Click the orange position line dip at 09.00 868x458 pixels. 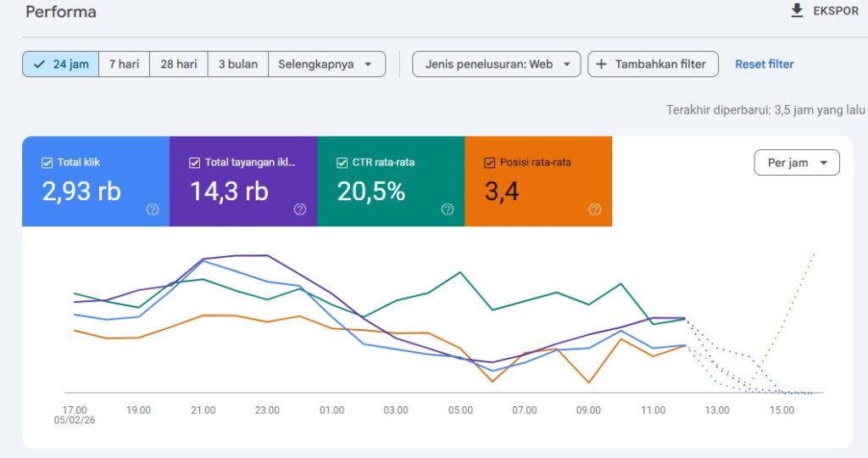[x=588, y=383]
